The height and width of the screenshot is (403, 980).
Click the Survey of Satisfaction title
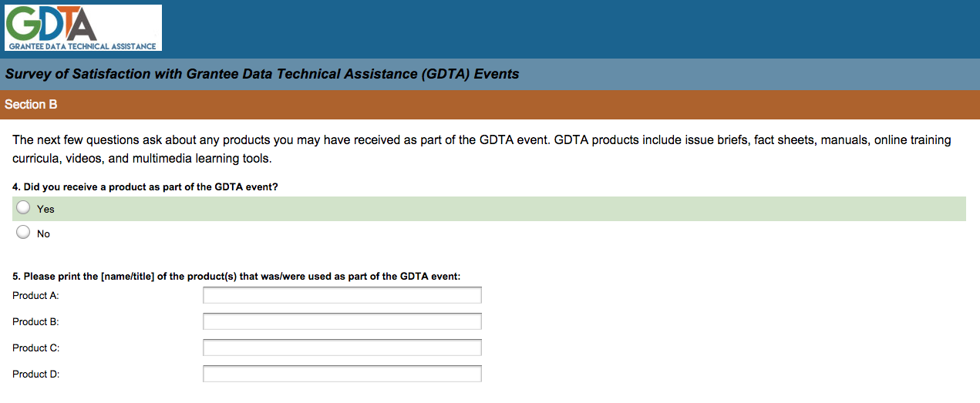pyautogui.click(x=261, y=75)
